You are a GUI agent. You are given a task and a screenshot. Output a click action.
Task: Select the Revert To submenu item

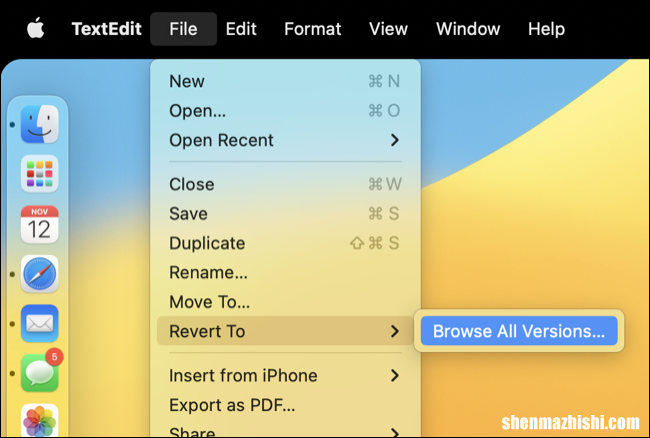click(x=285, y=331)
